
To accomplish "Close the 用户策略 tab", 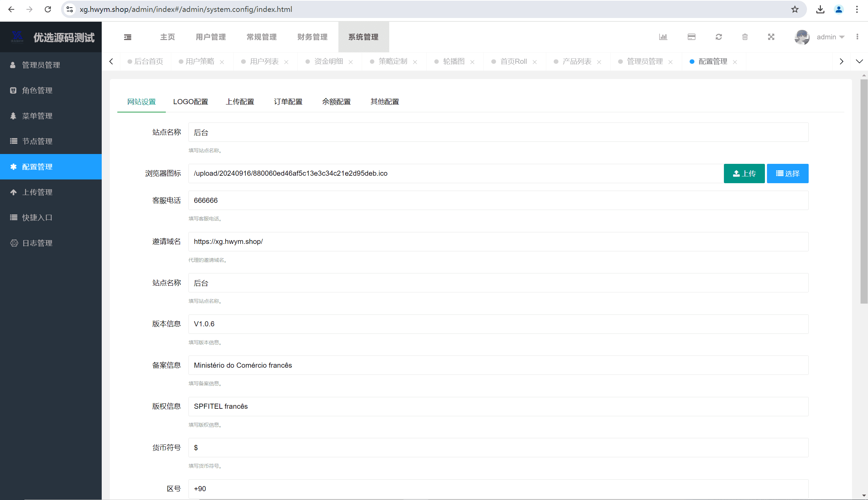I will [x=222, y=62].
